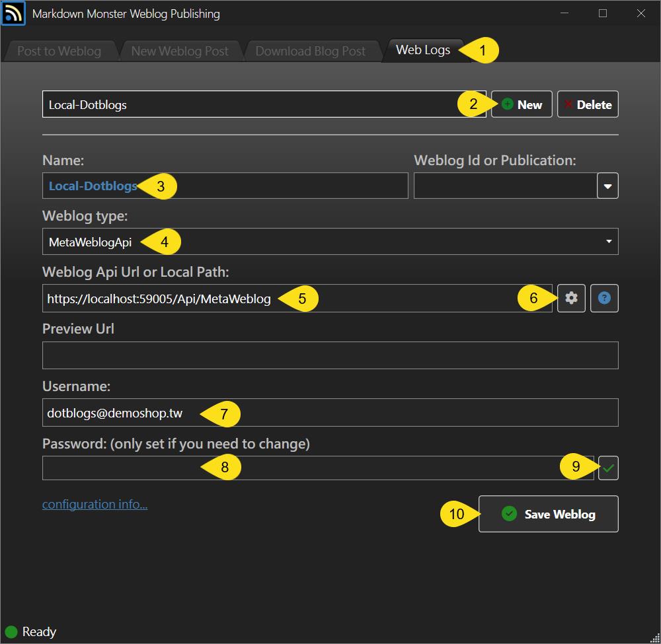This screenshot has width=661, height=644.
Task: Click the green checkmark beside the password field
Action: pos(608,468)
